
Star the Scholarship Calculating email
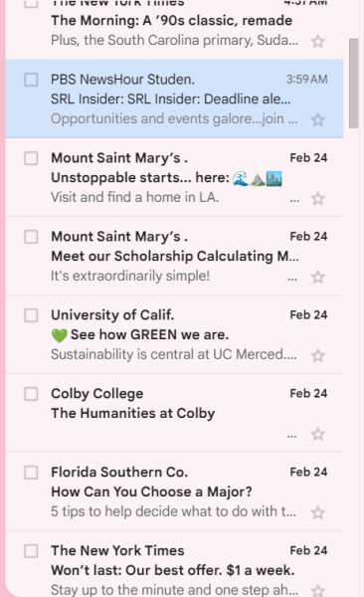[x=318, y=278]
